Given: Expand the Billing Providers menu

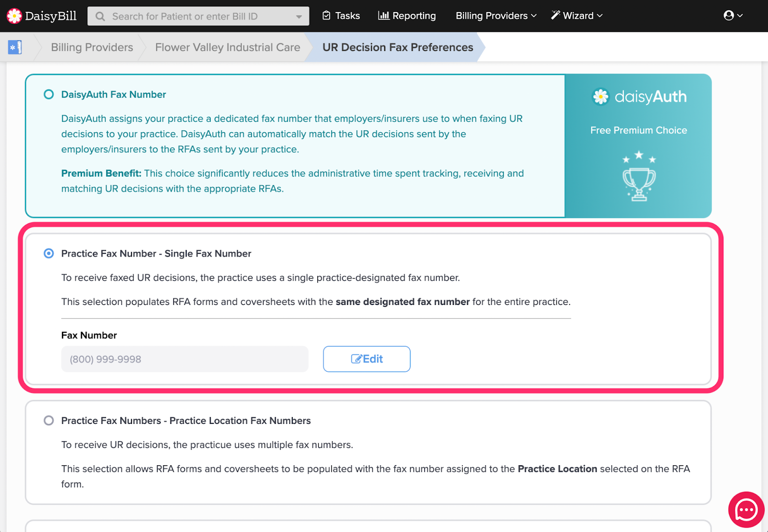Looking at the screenshot, I should pos(496,16).
